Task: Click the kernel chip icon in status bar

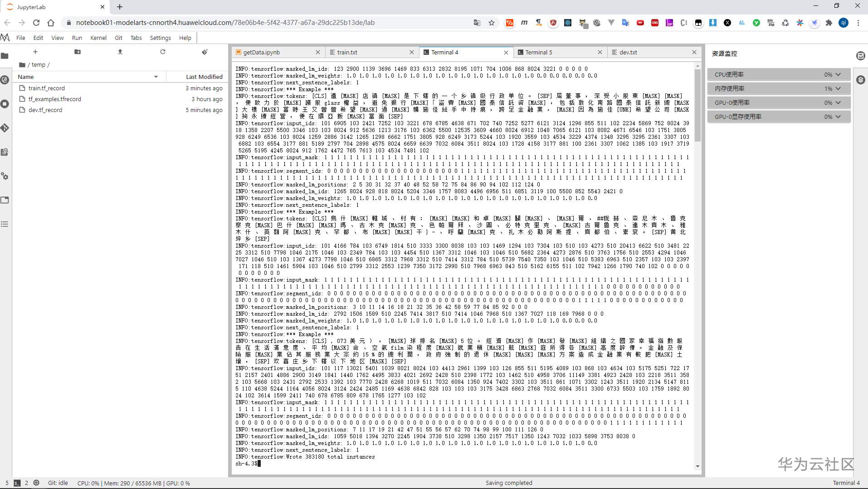Action: pos(36,483)
